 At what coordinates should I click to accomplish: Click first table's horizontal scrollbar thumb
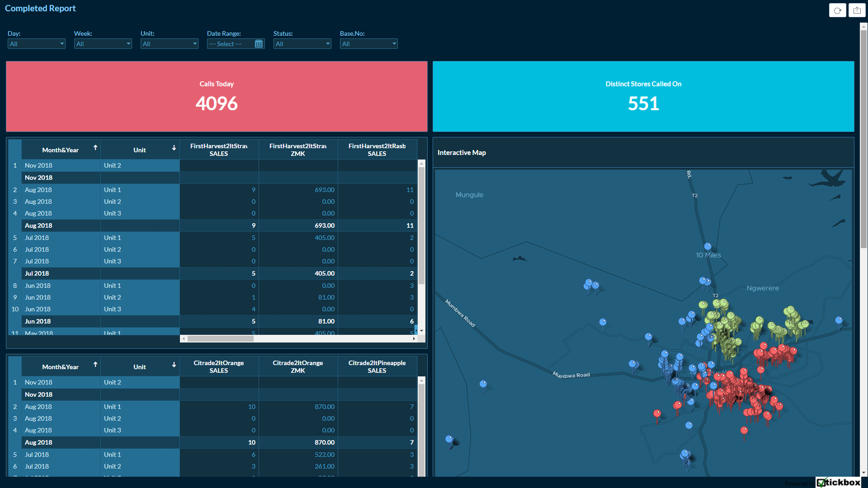click(x=221, y=338)
